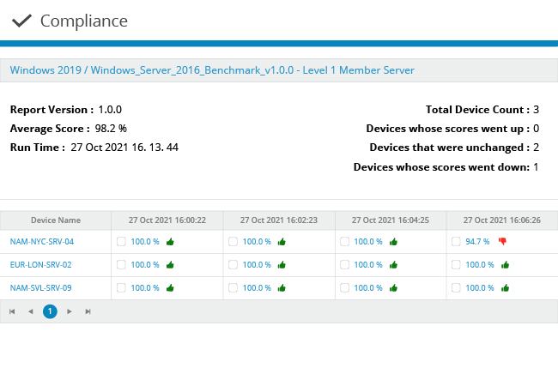
Task: Open 100.0 % score for NAM-NYC-SRV-04 at 16:04:25
Action: (368, 242)
